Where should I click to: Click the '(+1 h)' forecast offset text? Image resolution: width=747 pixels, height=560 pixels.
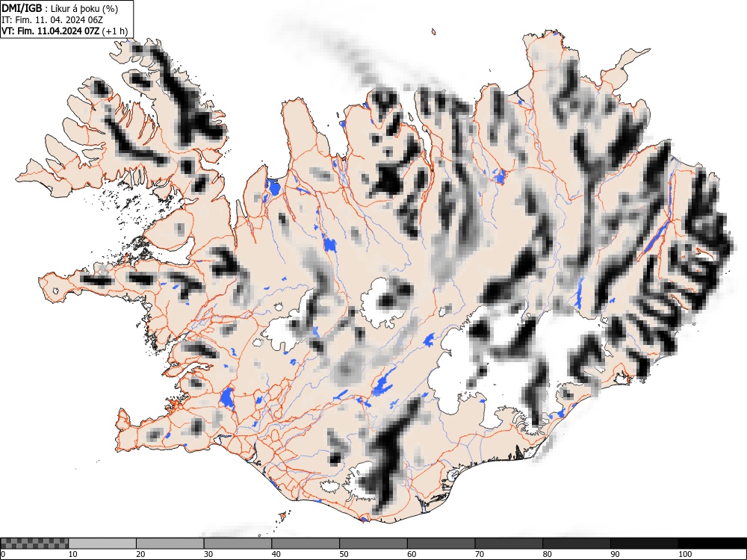point(115,31)
